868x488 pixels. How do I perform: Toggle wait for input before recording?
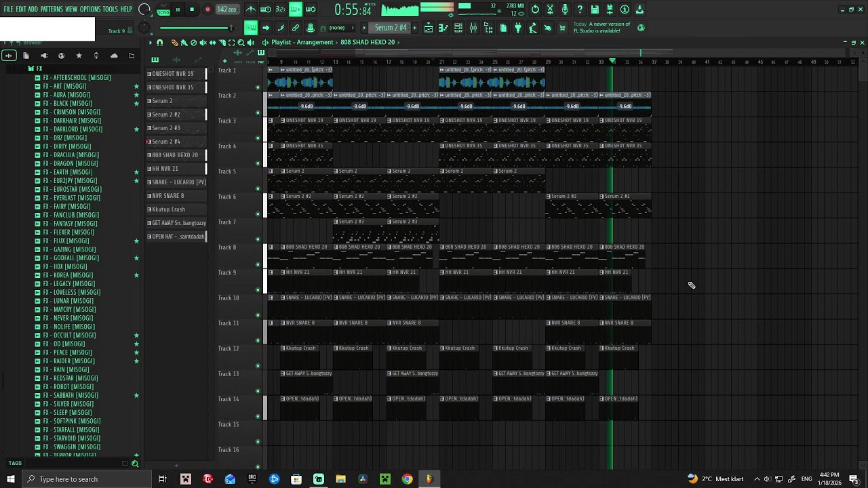point(266,9)
